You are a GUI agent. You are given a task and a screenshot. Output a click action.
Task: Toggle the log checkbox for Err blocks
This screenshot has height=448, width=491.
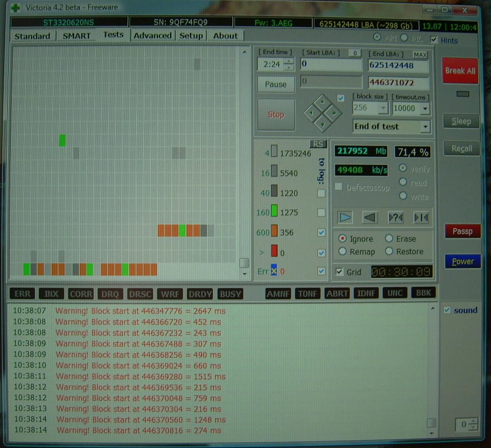click(321, 271)
